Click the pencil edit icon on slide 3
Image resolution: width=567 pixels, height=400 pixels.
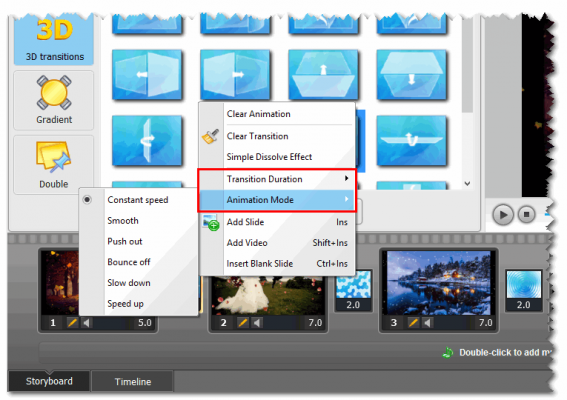coord(413,322)
